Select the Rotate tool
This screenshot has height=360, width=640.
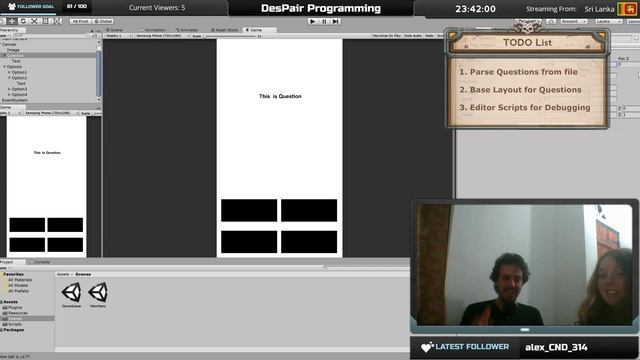pyautogui.click(x=23, y=21)
